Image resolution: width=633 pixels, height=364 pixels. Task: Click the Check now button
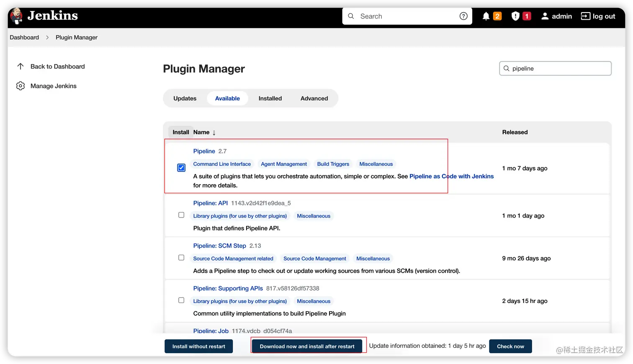[510, 346]
